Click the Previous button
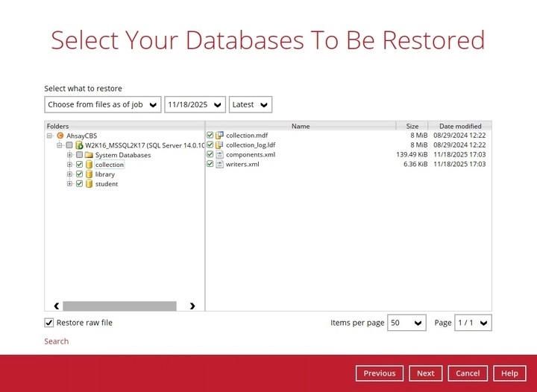Viewport: 537px width, 392px height. pos(380,373)
